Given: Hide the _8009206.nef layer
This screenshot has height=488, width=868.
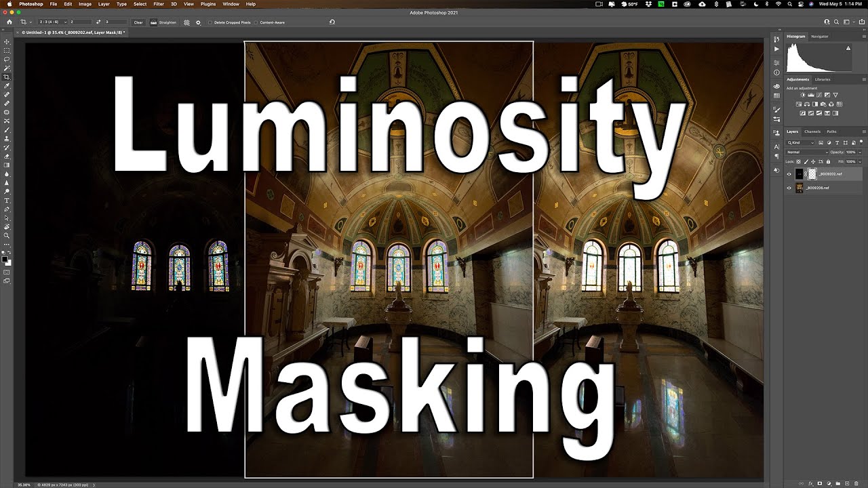Looking at the screenshot, I should click(789, 188).
